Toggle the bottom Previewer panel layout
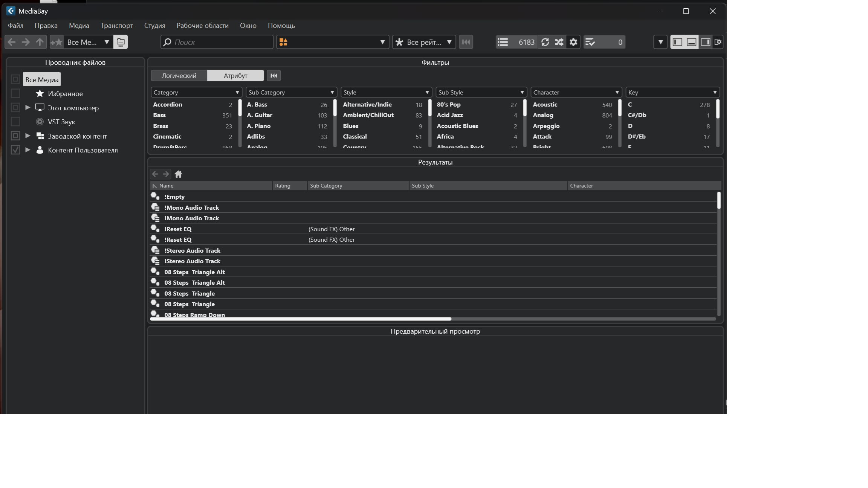 pos(691,42)
